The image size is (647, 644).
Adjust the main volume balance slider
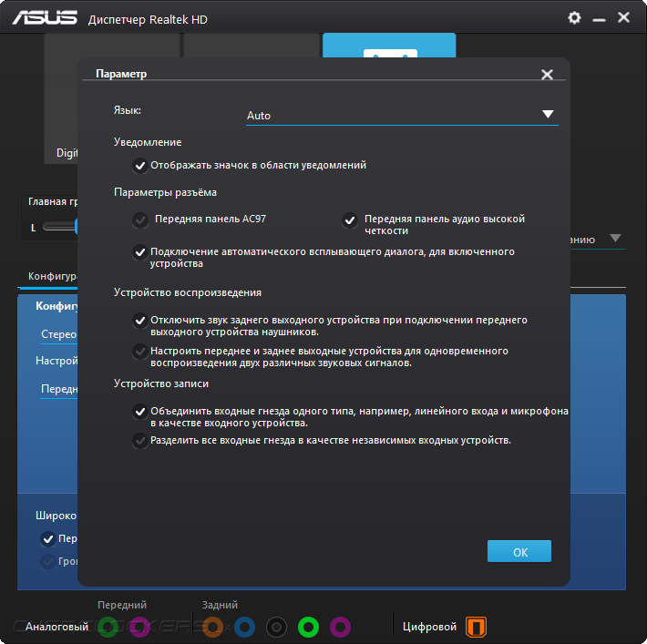(x=60, y=227)
